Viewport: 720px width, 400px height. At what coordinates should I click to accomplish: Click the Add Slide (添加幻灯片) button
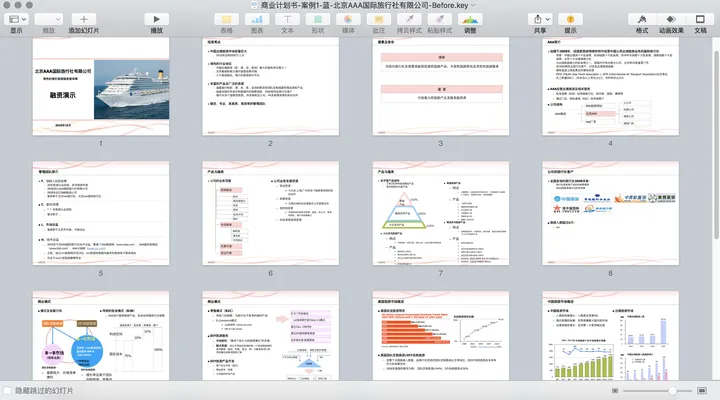pos(84,19)
